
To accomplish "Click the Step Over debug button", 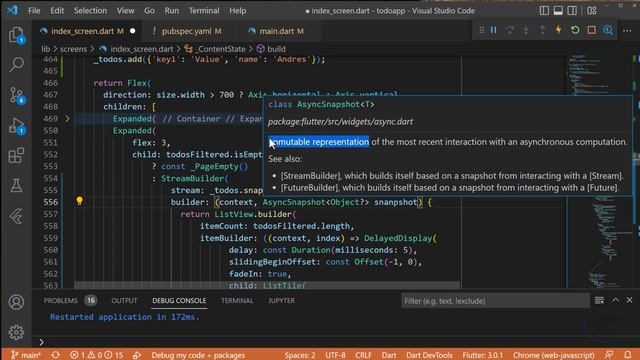I will [510, 30].
